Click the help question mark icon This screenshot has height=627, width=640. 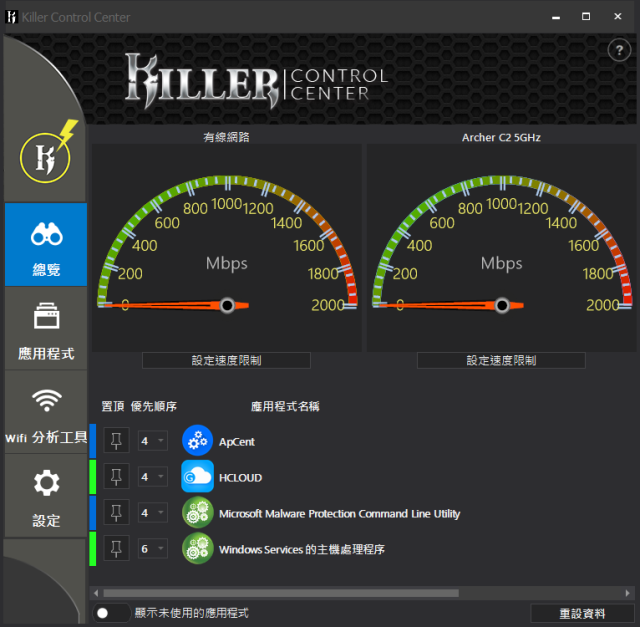(619, 50)
